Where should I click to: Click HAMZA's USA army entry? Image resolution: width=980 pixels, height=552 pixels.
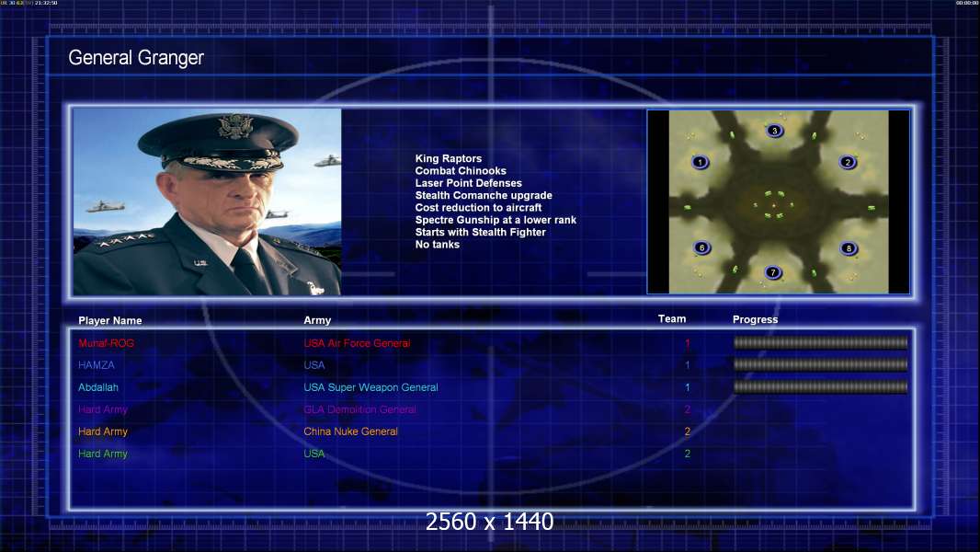click(314, 365)
